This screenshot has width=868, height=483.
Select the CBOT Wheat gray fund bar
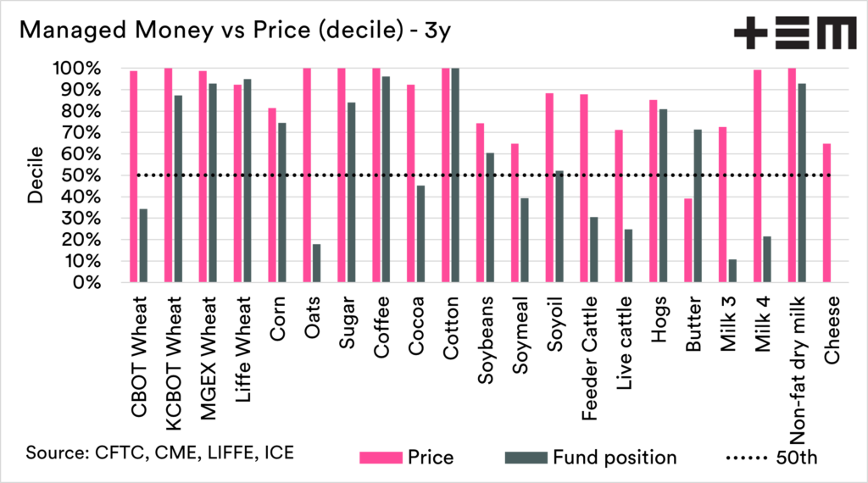tap(143, 246)
